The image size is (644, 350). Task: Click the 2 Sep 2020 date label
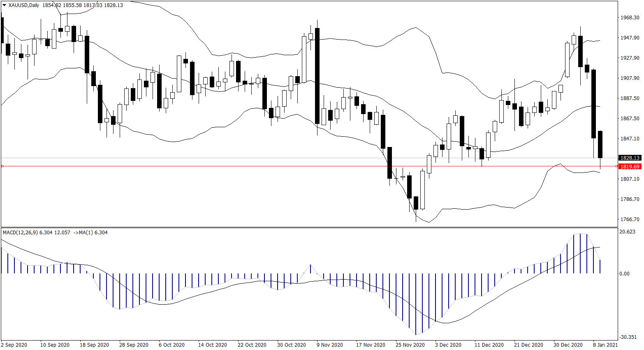[14, 345]
